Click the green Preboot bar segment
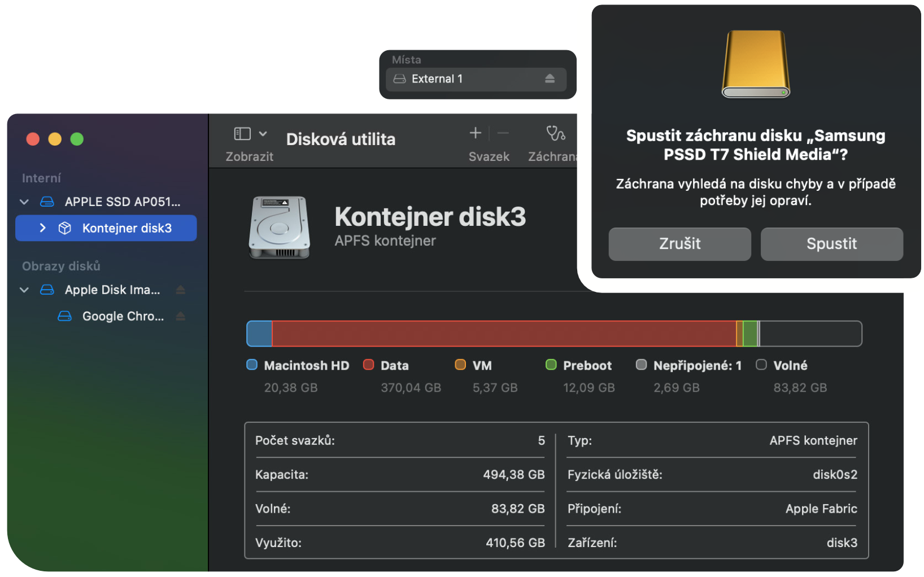The width and height of the screenshot is (924, 577). (750, 334)
